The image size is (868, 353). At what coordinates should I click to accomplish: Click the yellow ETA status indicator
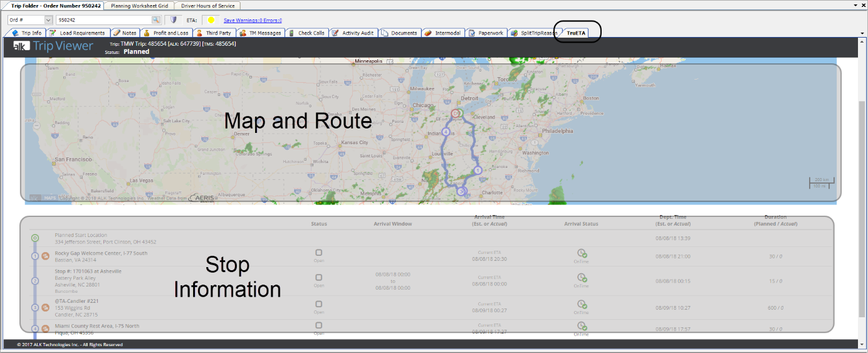(211, 20)
